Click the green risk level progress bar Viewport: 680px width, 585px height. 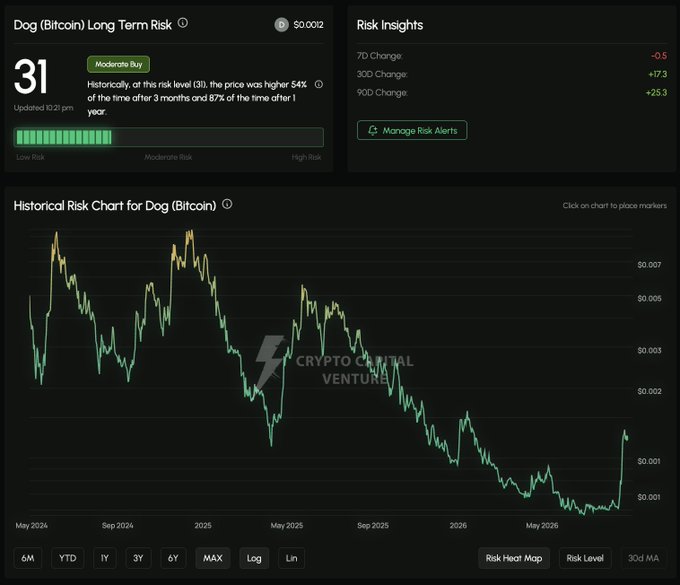[169, 137]
